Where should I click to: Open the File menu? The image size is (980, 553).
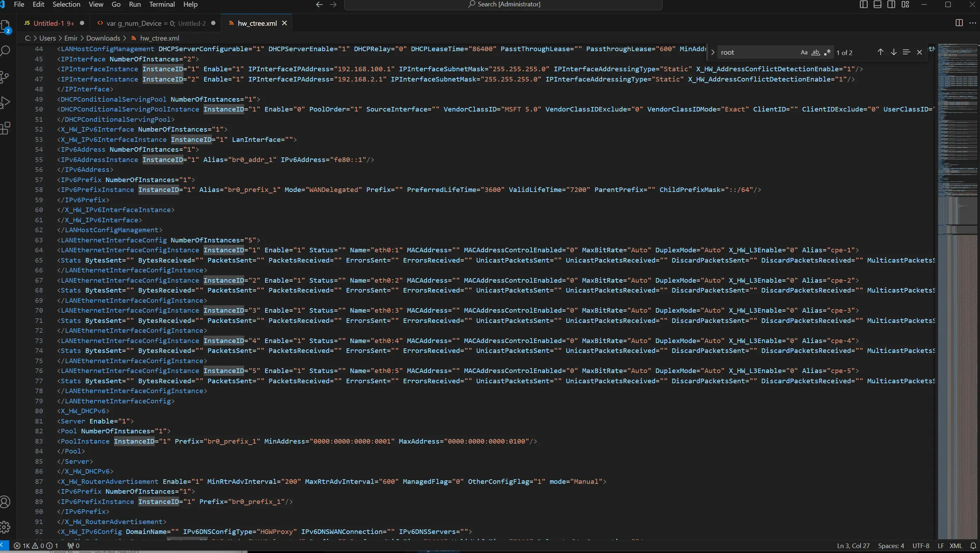click(x=19, y=5)
